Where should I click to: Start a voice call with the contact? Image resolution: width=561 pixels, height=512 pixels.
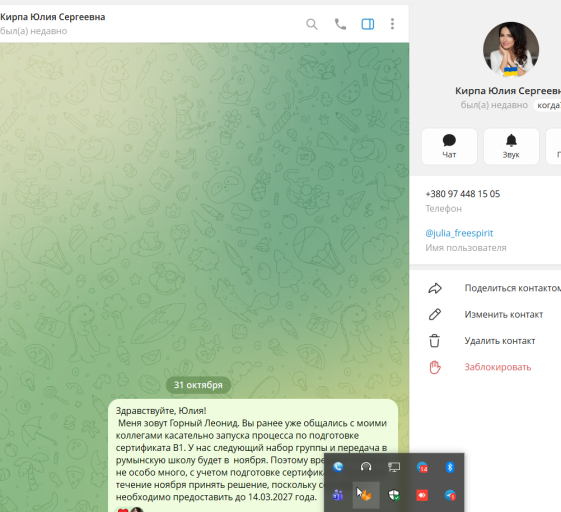[340, 24]
